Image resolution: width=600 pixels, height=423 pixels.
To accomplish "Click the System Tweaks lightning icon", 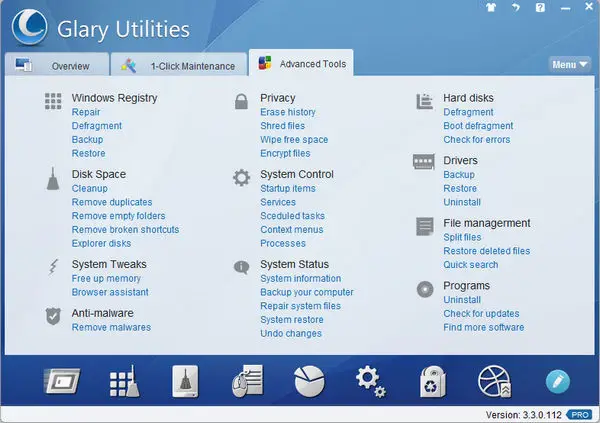I will tap(53, 267).
